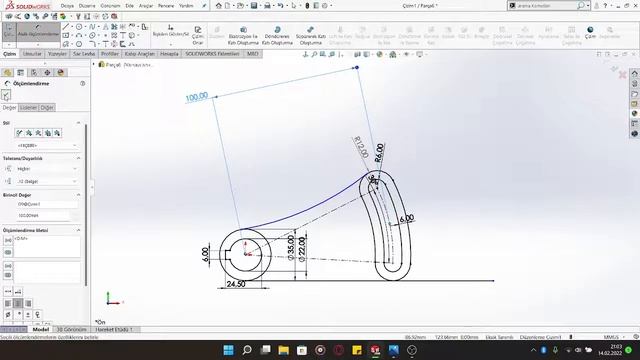Image resolution: width=640 pixels, height=360 pixels.
Task: Open the DimXpertManager tab icon
Action: pos(47,73)
